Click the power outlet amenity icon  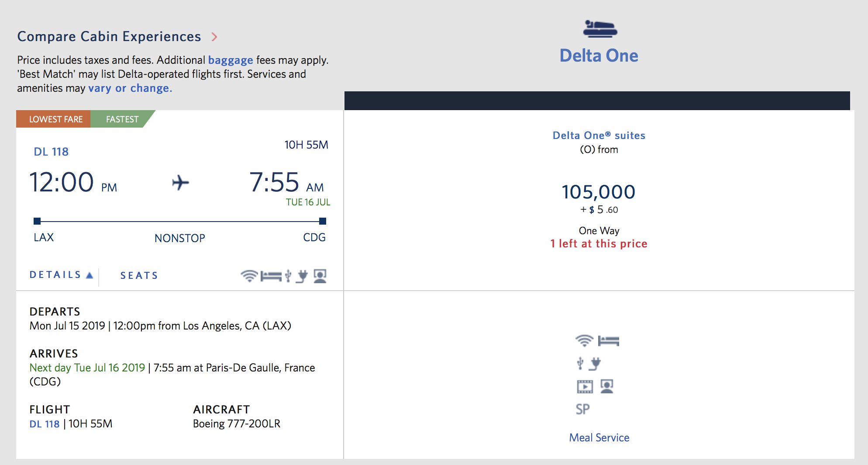click(x=301, y=276)
